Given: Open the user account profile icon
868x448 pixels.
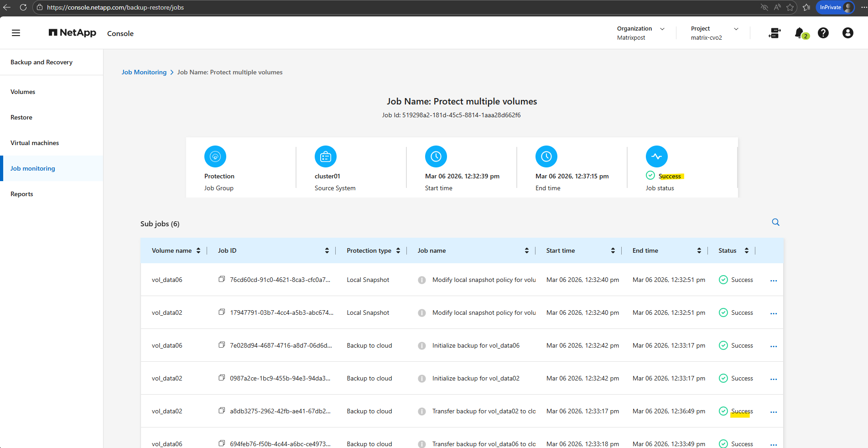Looking at the screenshot, I should 847,33.
